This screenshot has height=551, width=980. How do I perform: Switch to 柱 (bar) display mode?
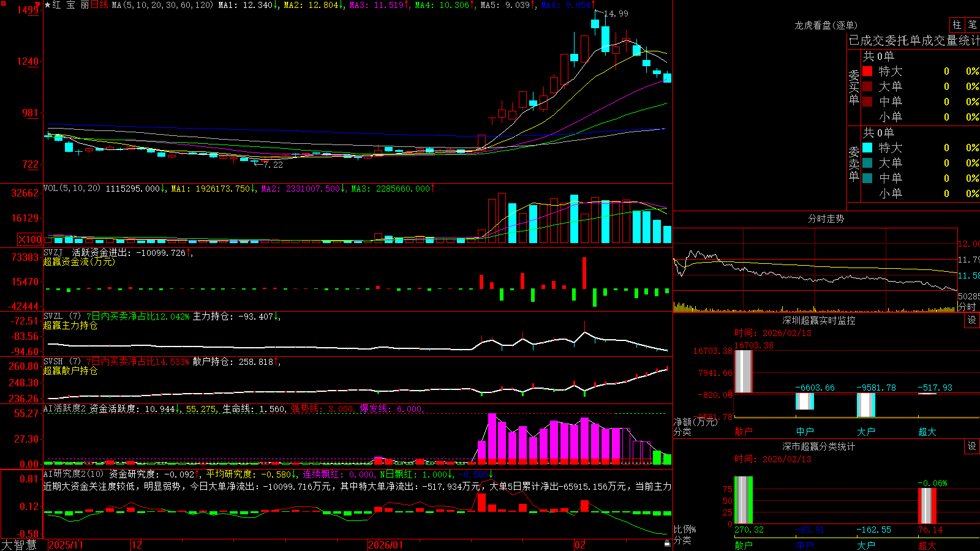pyautogui.click(x=957, y=25)
